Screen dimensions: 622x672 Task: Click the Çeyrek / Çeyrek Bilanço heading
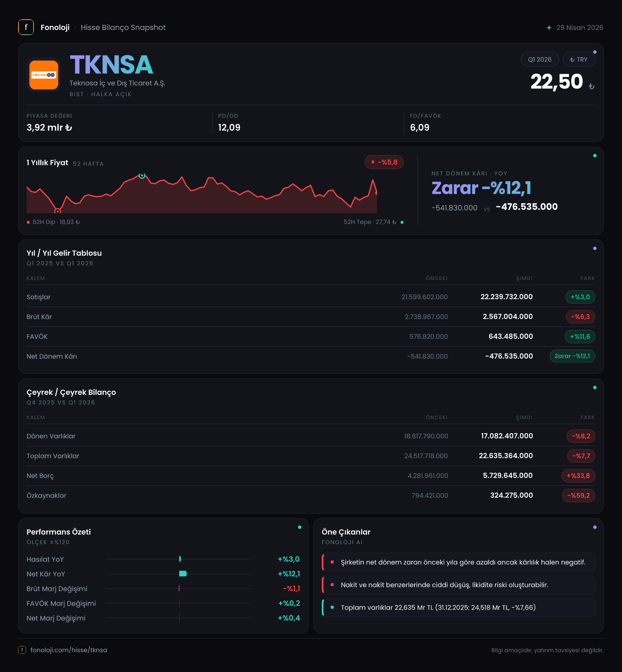pyautogui.click(x=71, y=392)
